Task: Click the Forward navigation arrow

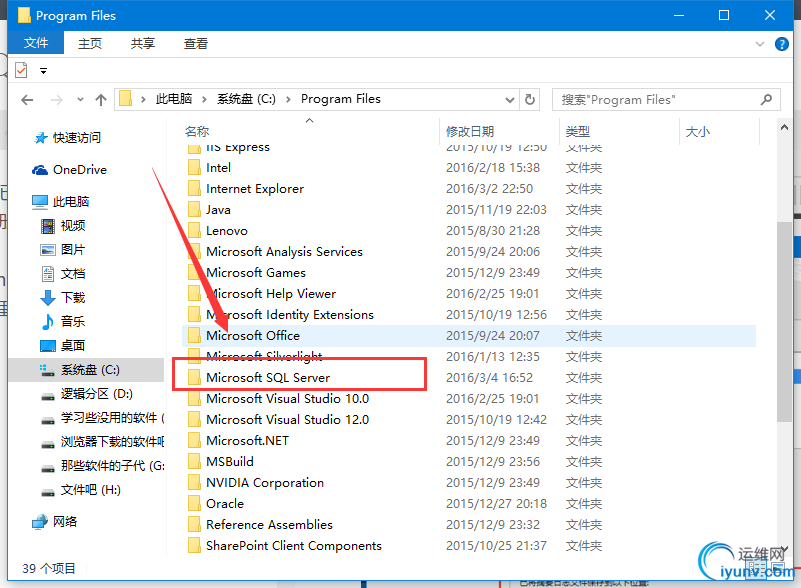Action: point(56,100)
